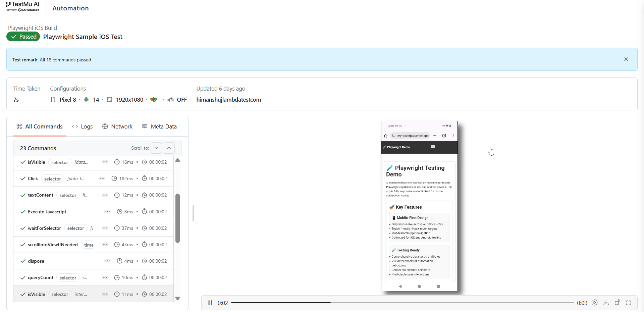
Task: Open Playwright iOS Build link
Action: pos(33,28)
